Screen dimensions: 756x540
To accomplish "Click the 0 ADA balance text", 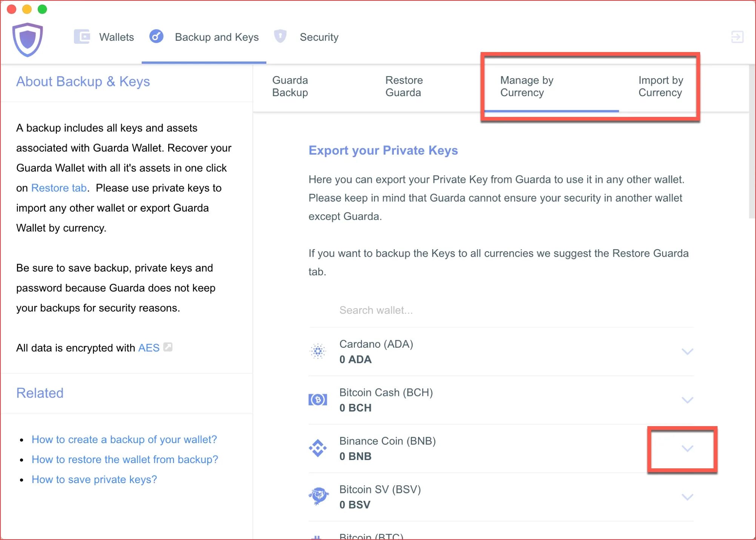I will (355, 359).
